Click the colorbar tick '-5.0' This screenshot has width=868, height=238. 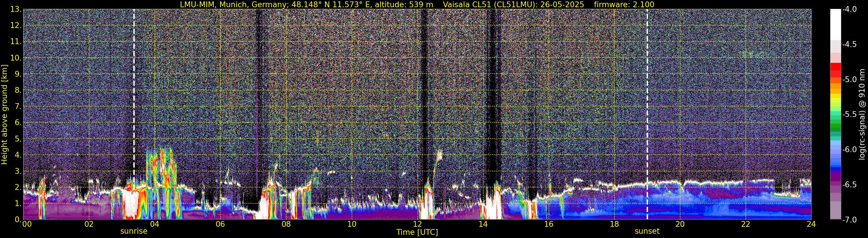coord(849,79)
